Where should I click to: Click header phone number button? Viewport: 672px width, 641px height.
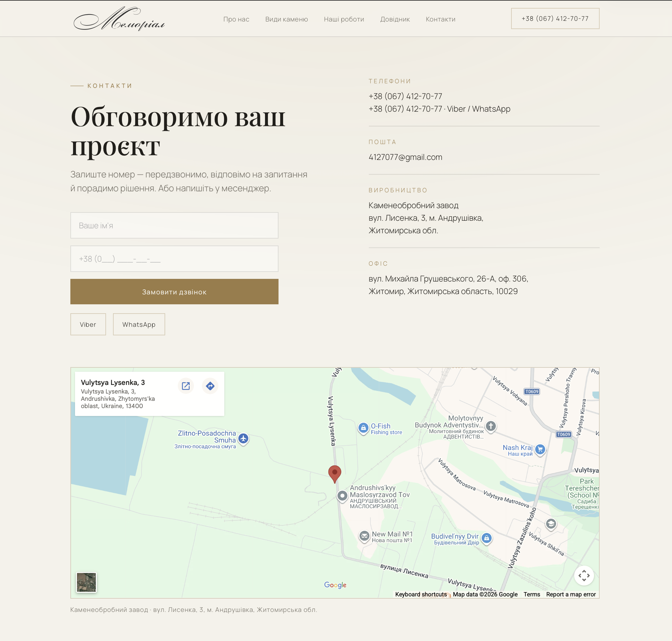[555, 19]
